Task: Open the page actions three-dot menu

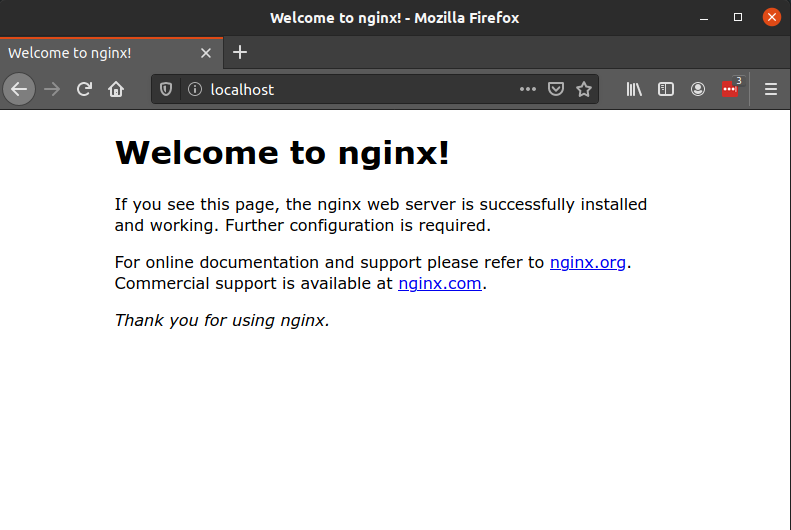Action: [x=528, y=89]
